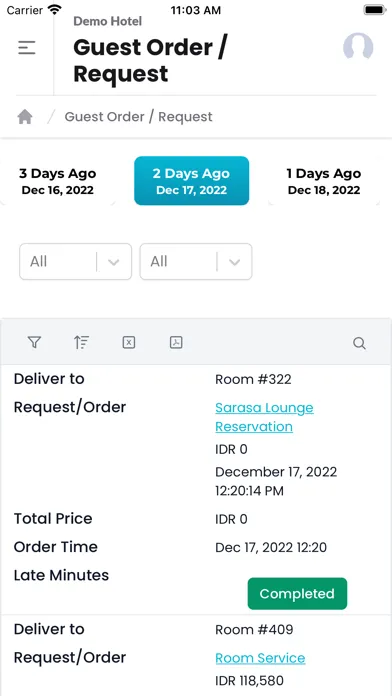This screenshot has width=392, height=696.
Task: Open the hamburger navigation menu
Action: pos(27,47)
